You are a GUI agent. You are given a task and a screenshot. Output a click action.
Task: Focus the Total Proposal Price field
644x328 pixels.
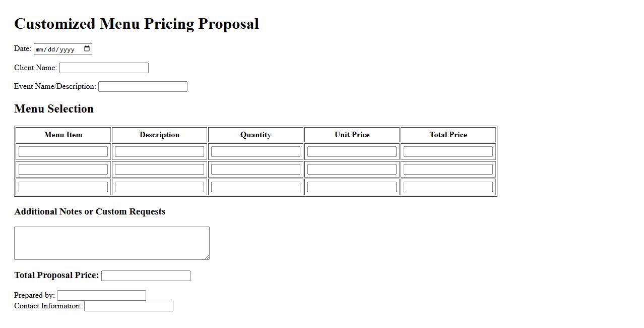(x=146, y=276)
